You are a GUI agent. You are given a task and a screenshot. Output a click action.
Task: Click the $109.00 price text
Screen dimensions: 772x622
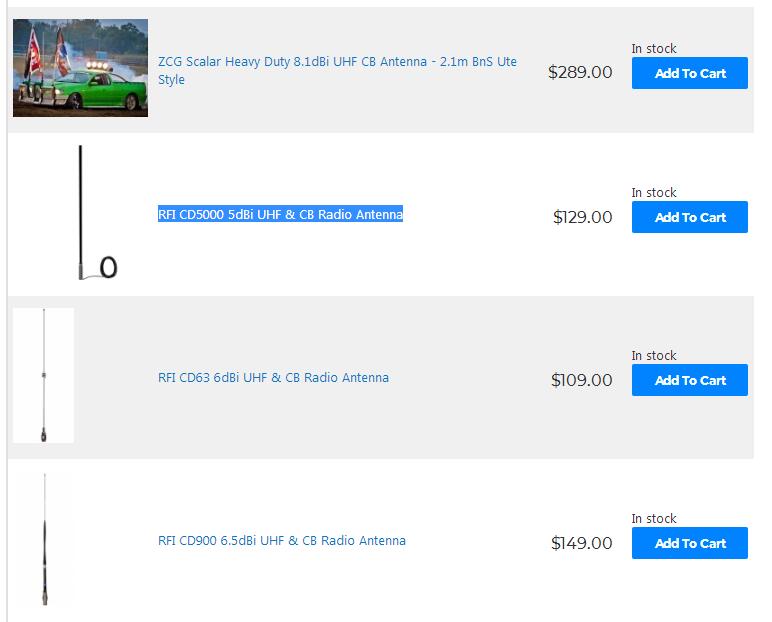[581, 380]
